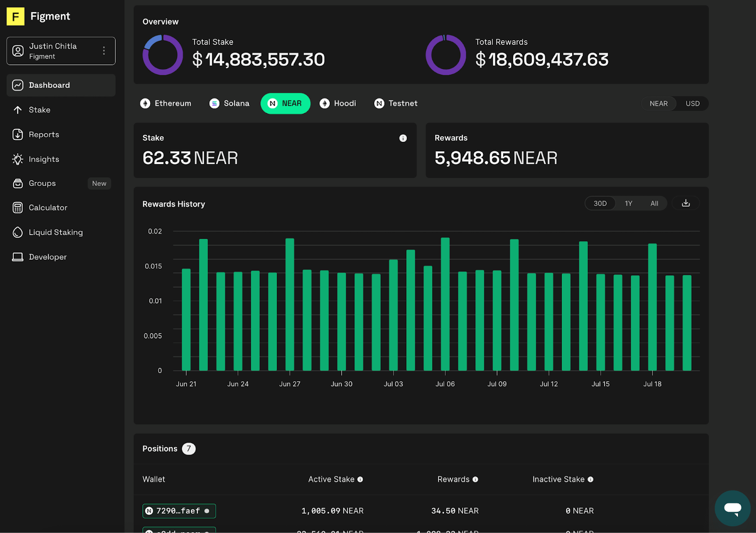Select the NEAR network tab

(x=285, y=104)
